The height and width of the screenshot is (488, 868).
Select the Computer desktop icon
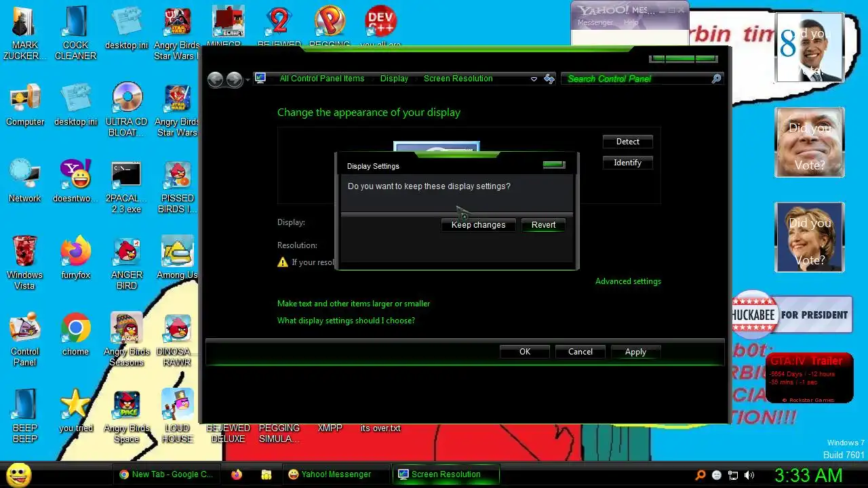(x=25, y=105)
